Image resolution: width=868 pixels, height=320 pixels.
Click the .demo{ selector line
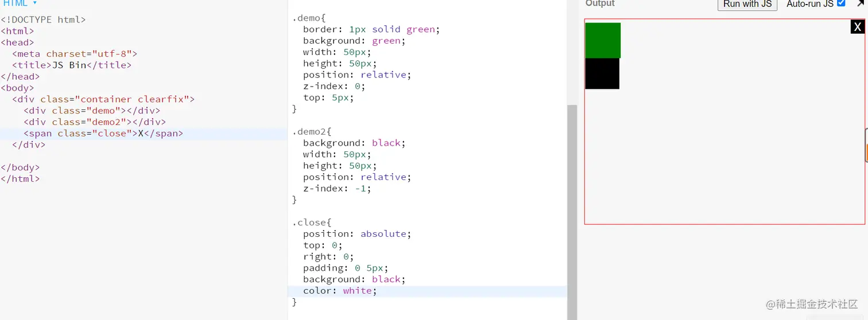click(x=309, y=18)
